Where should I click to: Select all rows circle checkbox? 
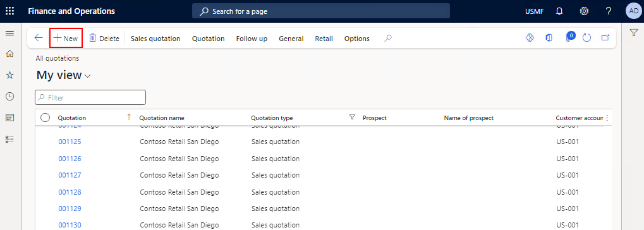[x=46, y=118]
